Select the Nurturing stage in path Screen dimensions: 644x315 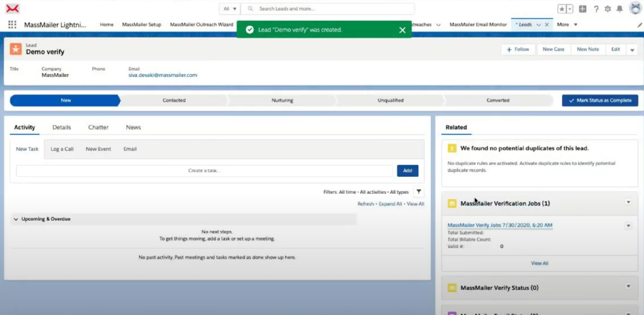[x=282, y=100]
